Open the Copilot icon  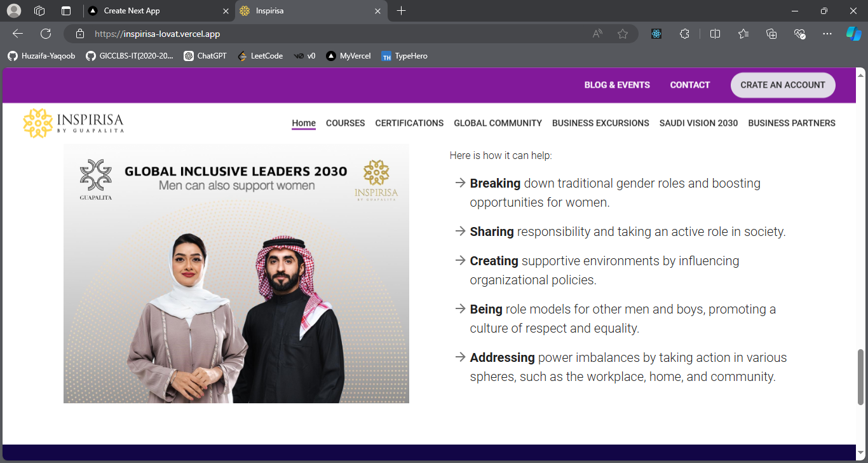click(853, 34)
